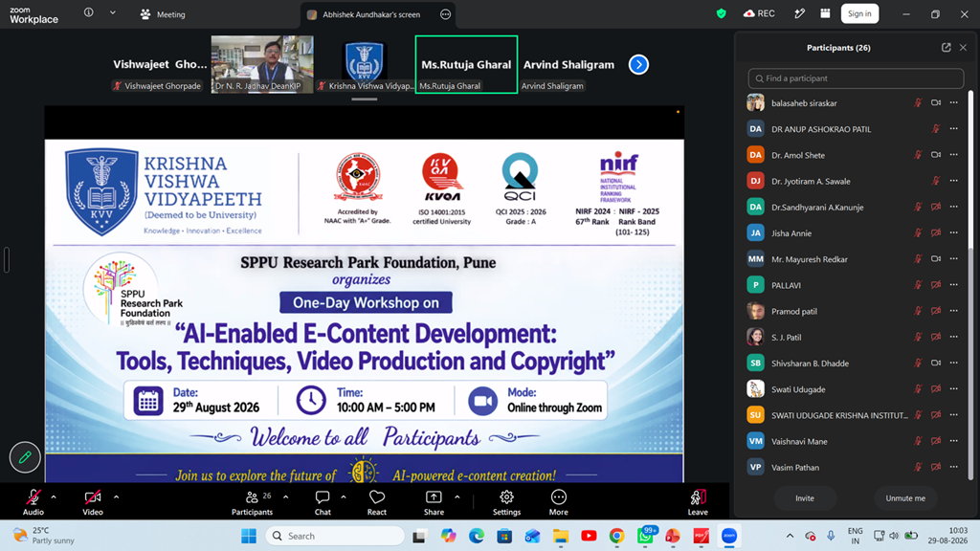Select participant S. J. Patil

point(856,338)
